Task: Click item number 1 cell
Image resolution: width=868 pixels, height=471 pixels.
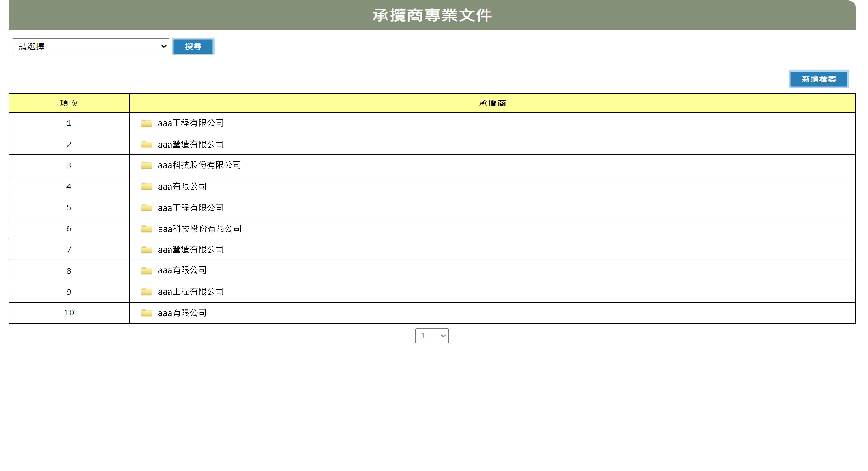Action: pyautogui.click(x=69, y=123)
